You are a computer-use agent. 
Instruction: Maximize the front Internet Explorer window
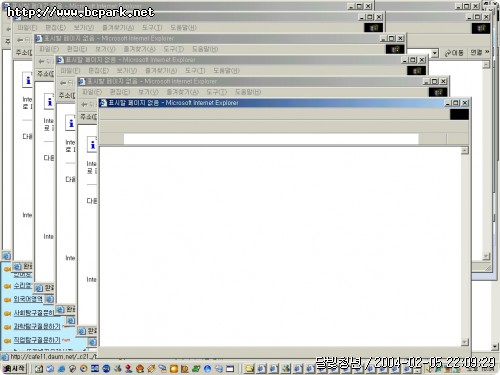(x=456, y=103)
